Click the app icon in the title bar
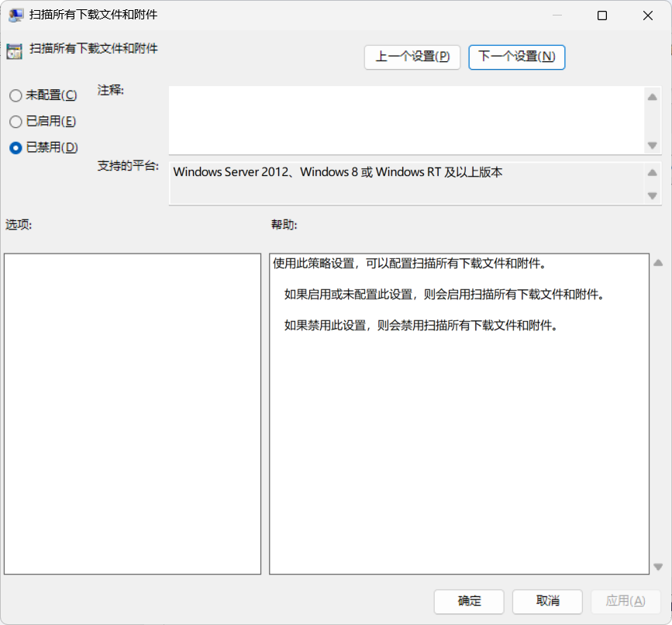The height and width of the screenshot is (625, 672). pos(16,15)
